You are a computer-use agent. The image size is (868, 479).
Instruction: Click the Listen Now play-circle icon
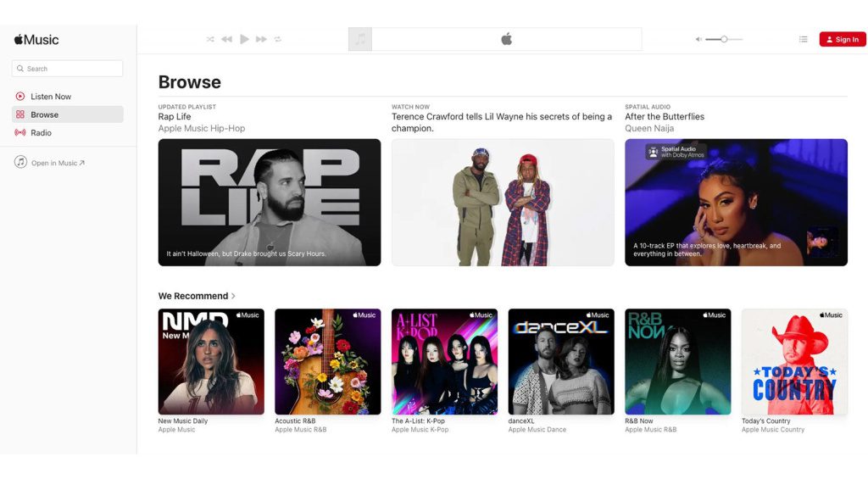(20, 97)
